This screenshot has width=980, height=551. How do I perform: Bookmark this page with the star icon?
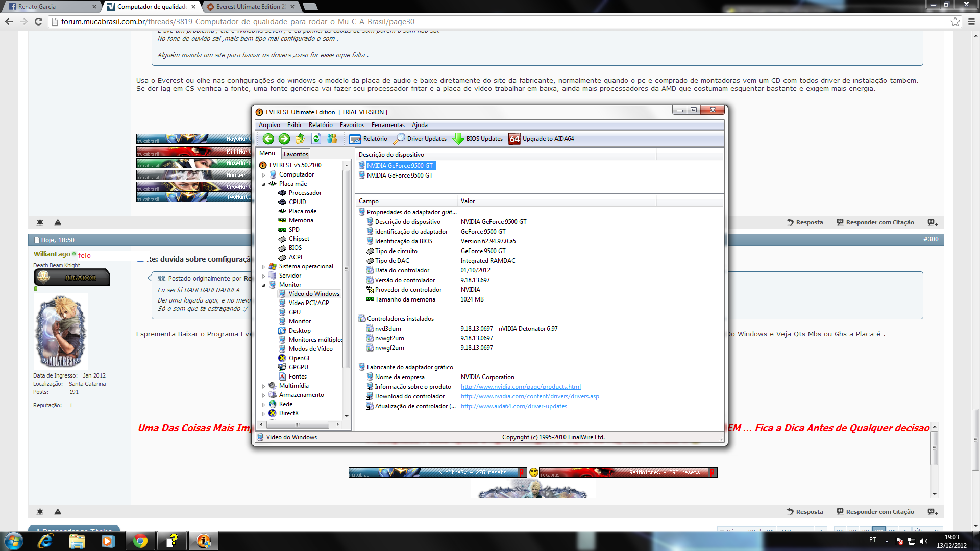955,21
